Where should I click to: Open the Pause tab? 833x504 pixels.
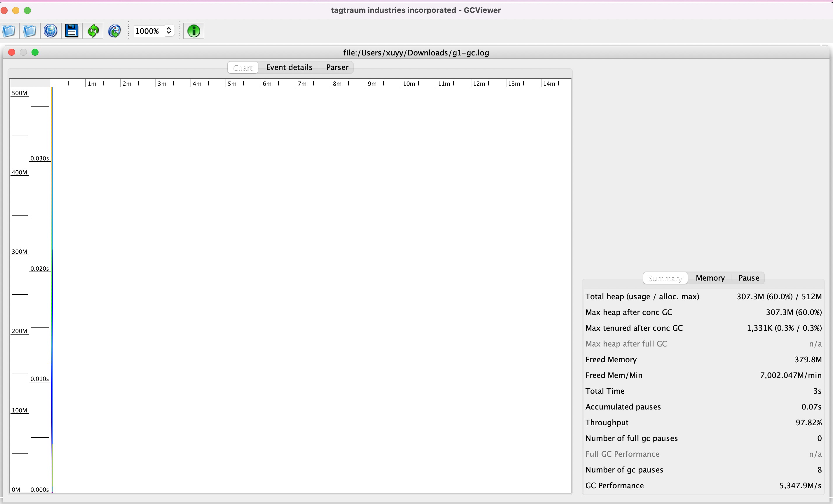click(x=748, y=278)
